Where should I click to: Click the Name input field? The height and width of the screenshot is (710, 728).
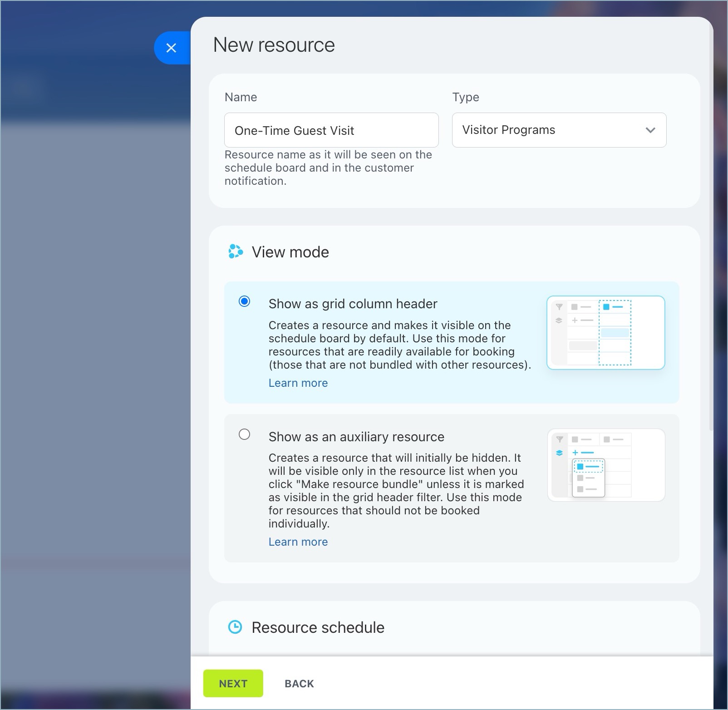(331, 130)
